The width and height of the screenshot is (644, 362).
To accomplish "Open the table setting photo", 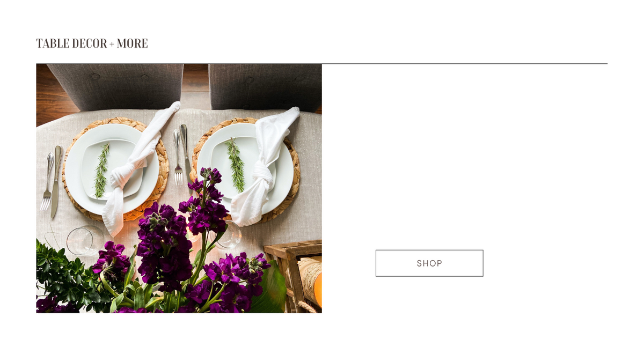I will click(x=179, y=188).
